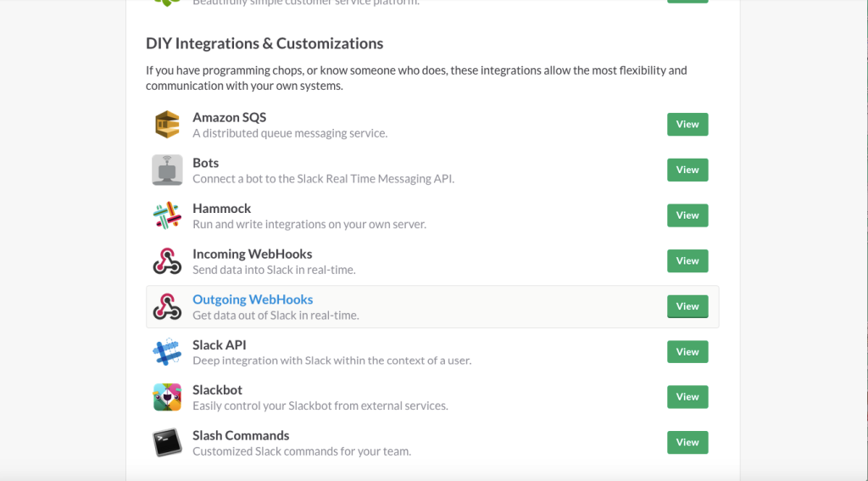868x481 pixels.
Task: Click 'Connect a bot to the Slack Real Time Messaging API.'
Action: (x=323, y=178)
